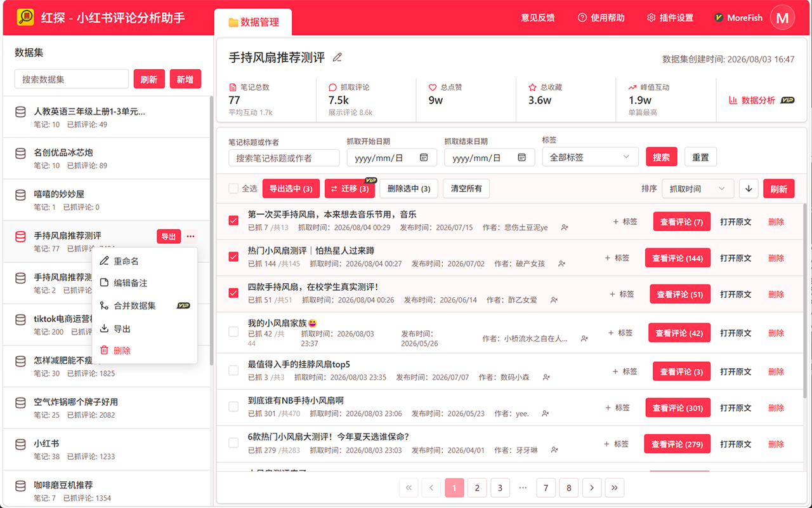Open 意见反馈 link

tap(538, 18)
